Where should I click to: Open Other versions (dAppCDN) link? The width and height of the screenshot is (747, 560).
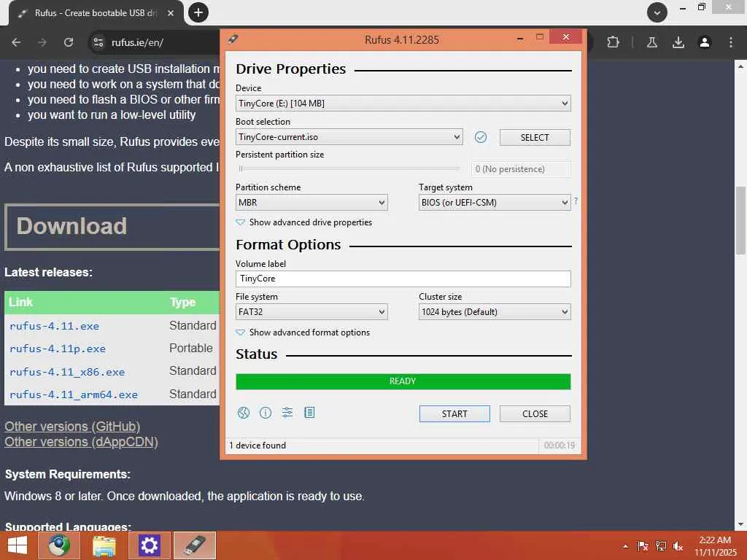click(x=81, y=442)
